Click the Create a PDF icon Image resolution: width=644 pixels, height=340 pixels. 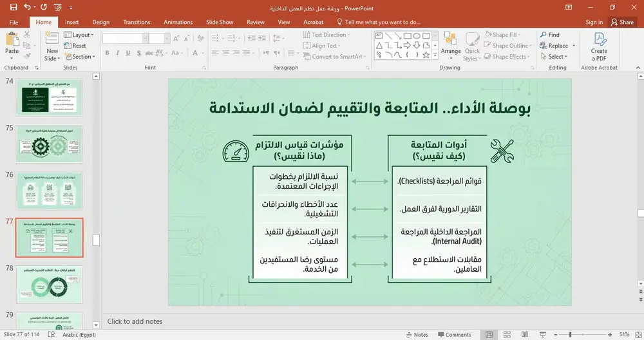pos(600,39)
